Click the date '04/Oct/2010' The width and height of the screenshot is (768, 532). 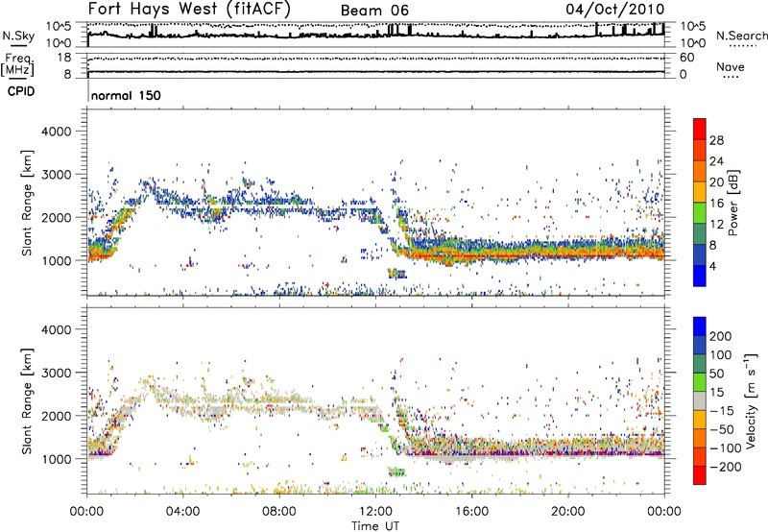[x=615, y=10]
